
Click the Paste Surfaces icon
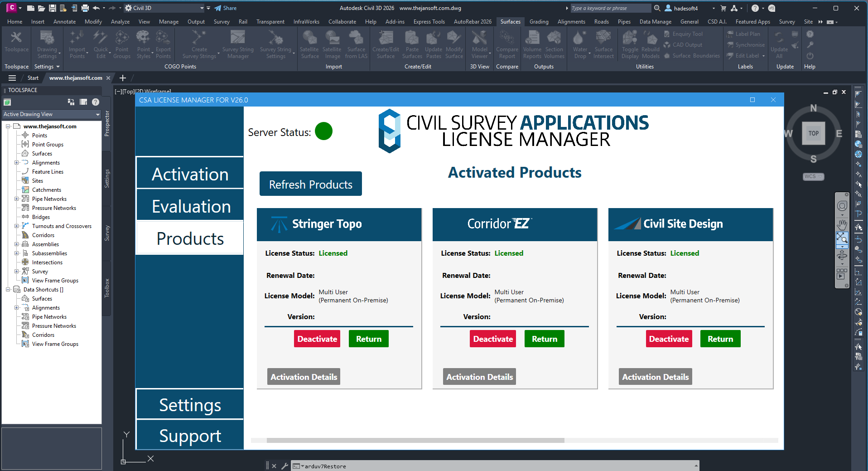pyautogui.click(x=412, y=44)
